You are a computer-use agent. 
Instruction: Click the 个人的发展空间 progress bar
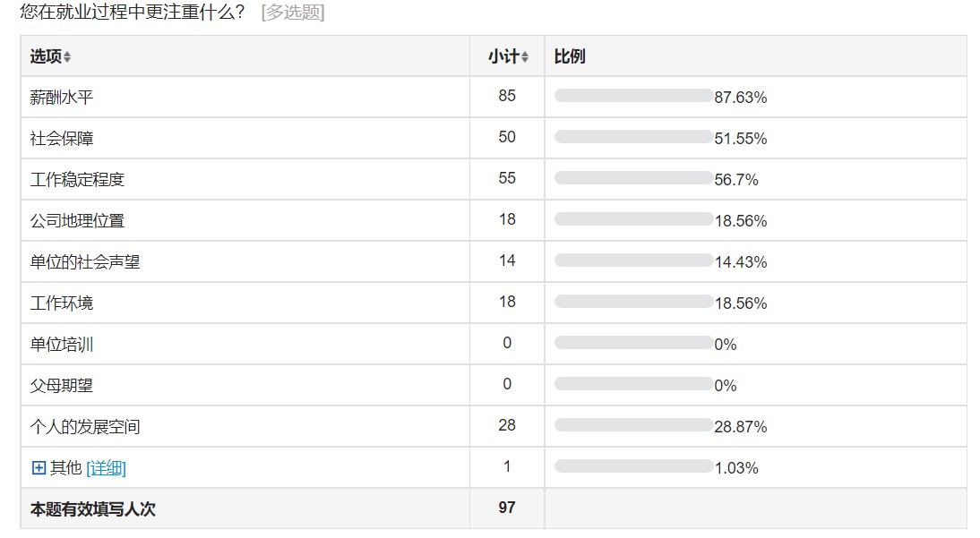632,425
